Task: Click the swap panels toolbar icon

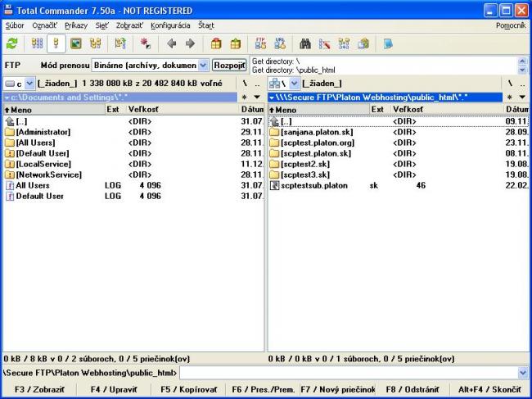Action: 120,43
